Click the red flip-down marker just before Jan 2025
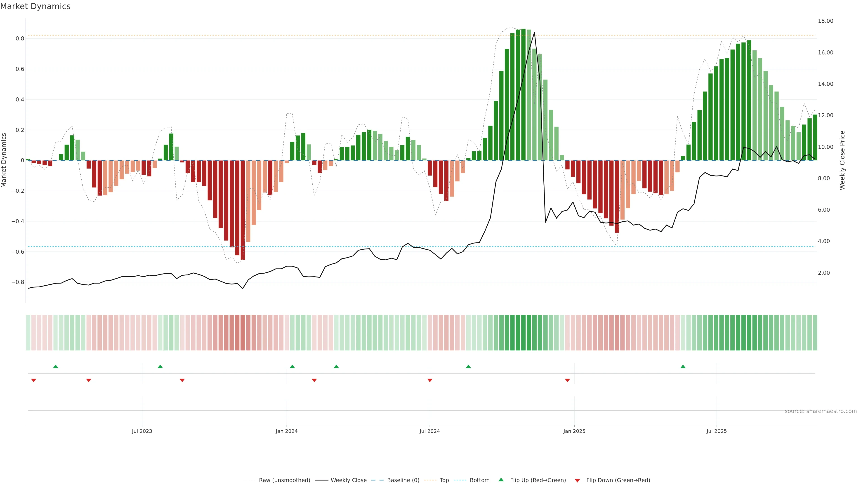This screenshot has width=868, height=488. (567, 380)
